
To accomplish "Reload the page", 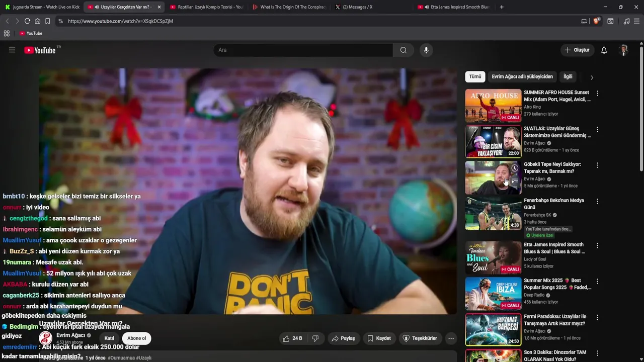I will (x=27, y=21).
